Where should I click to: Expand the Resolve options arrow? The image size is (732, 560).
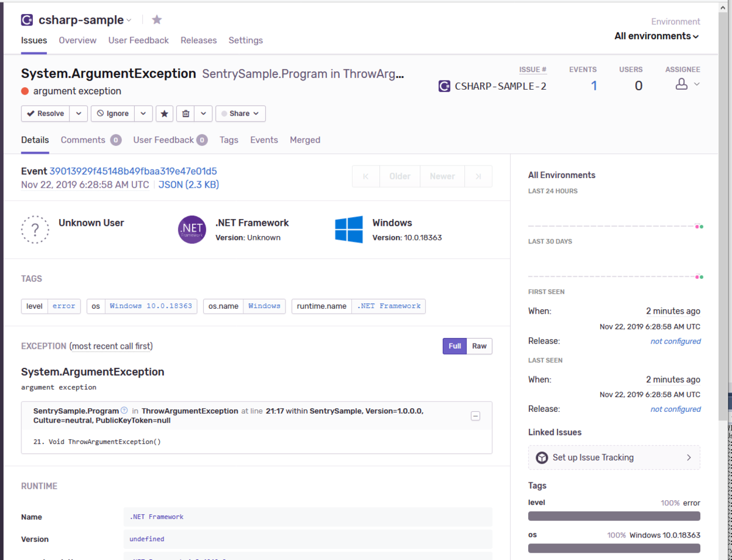point(78,113)
